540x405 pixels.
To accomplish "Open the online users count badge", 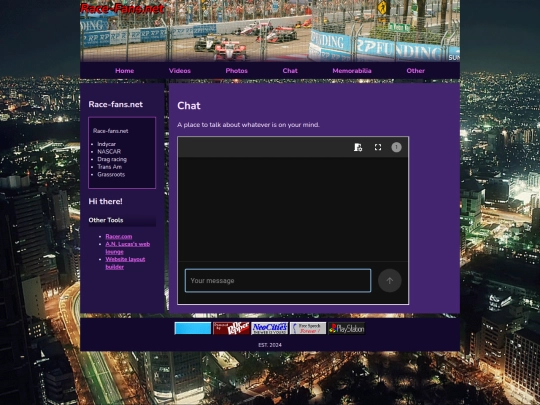I will click(396, 147).
